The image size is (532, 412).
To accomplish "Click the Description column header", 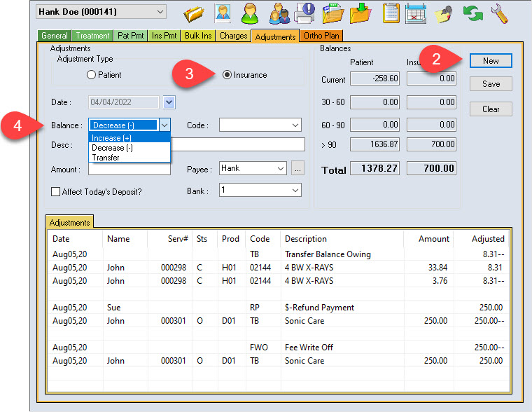I will point(342,239).
